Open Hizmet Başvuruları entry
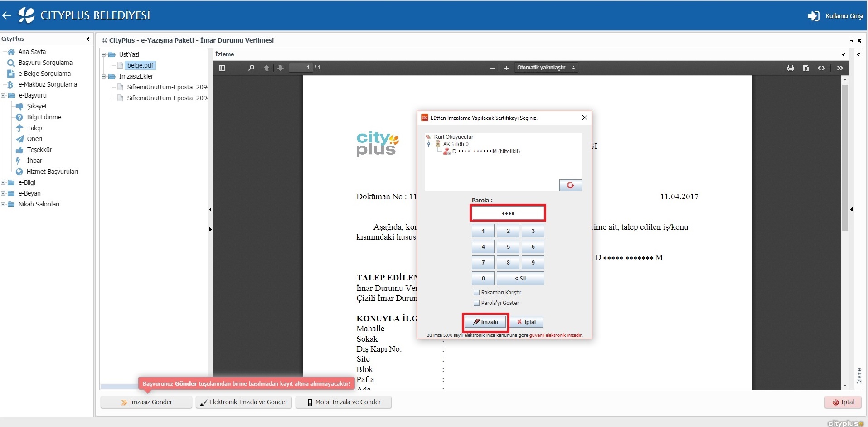Screen dimensions: 868x427 [x=52, y=172]
